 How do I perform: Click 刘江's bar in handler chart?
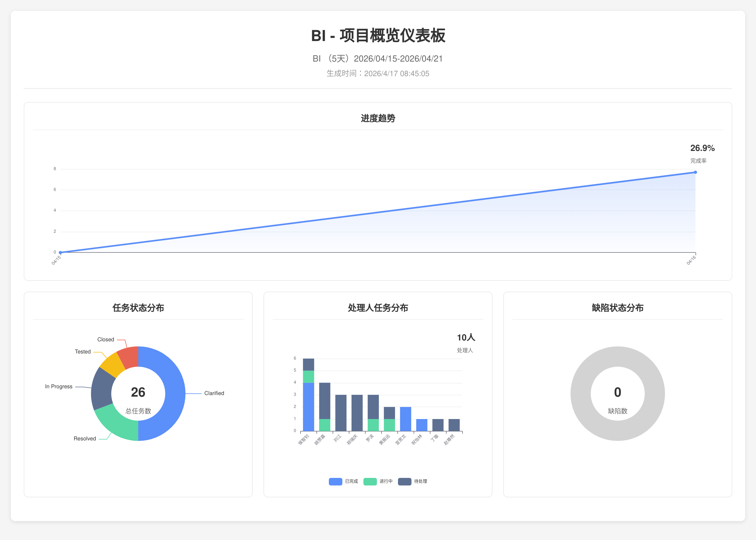341,413
